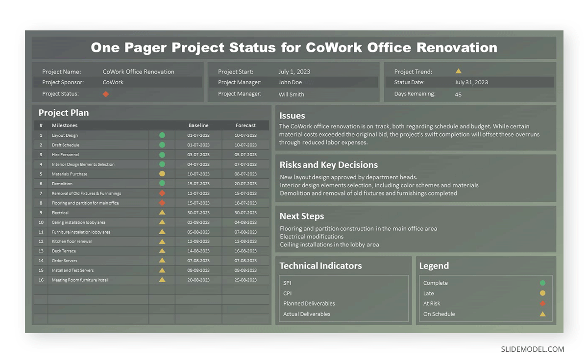This screenshot has width=588, height=364.
Task: Select Baseline date 14-08-2023 for Deck Terrace
Action: pyautogui.click(x=198, y=251)
